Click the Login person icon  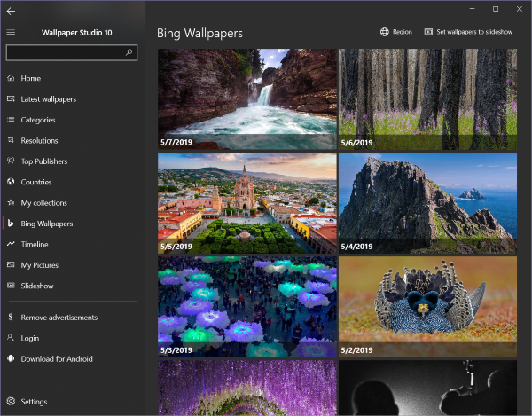[11, 338]
